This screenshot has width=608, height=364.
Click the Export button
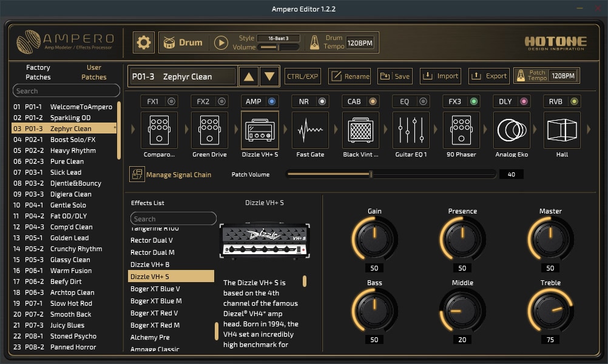tap(489, 76)
